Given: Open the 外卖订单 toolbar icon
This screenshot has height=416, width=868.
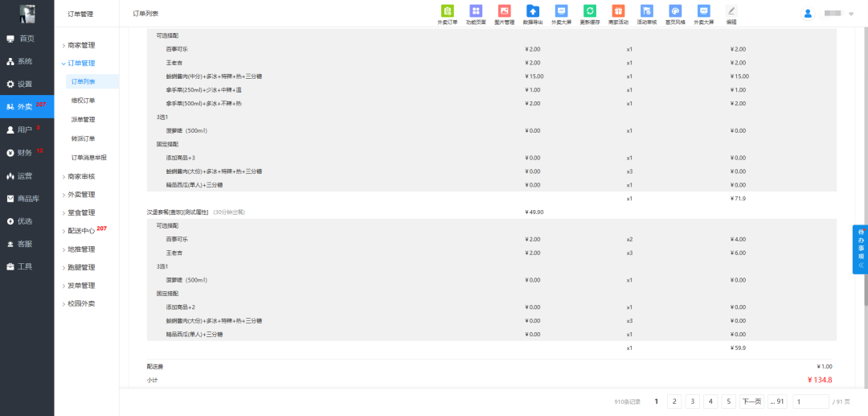Looking at the screenshot, I should coord(448,12).
